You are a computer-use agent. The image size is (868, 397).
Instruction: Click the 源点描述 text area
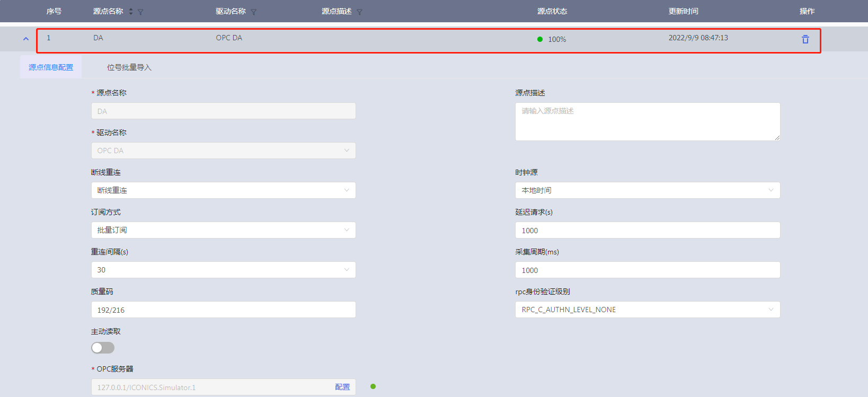[647, 122]
